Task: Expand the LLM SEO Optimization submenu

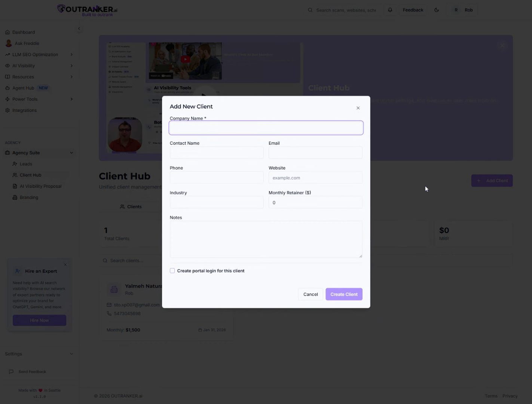Action: pyautogui.click(x=71, y=55)
